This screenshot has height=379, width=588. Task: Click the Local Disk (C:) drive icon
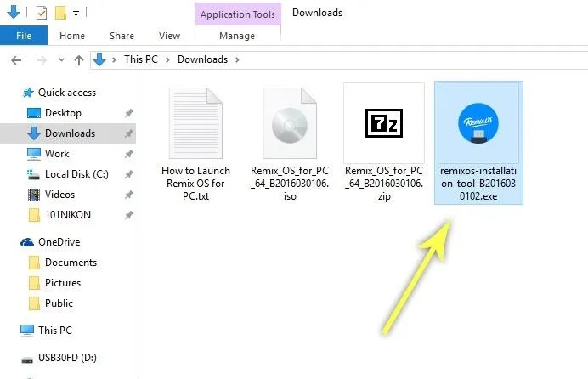coord(33,174)
